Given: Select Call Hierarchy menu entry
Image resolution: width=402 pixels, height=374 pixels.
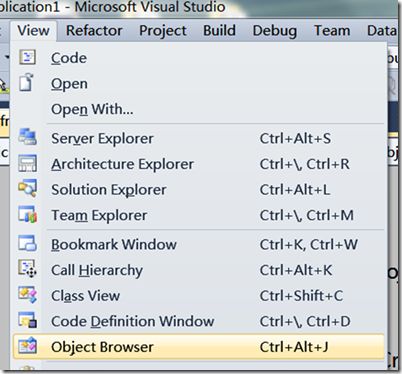Looking at the screenshot, I should [x=199, y=270].
